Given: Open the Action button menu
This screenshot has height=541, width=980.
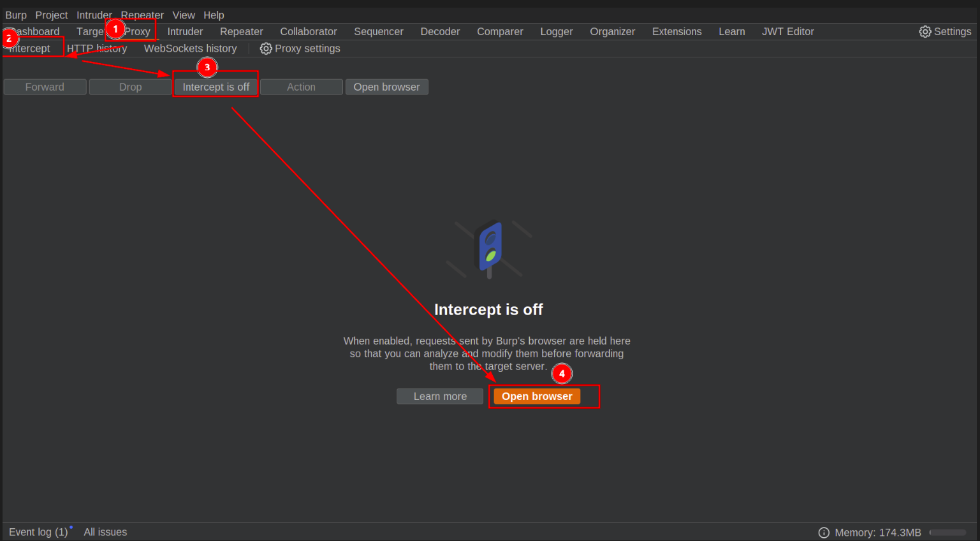Looking at the screenshot, I should (301, 87).
